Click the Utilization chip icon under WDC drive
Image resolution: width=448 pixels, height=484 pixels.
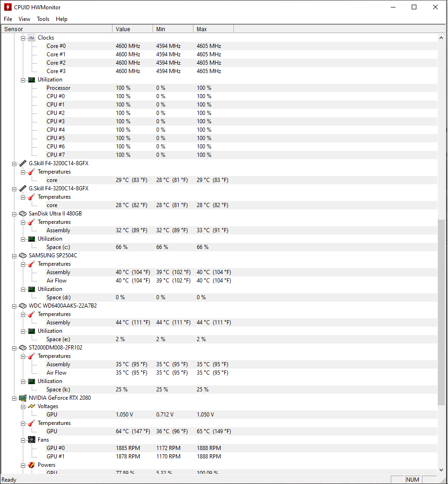(x=32, y=331)
